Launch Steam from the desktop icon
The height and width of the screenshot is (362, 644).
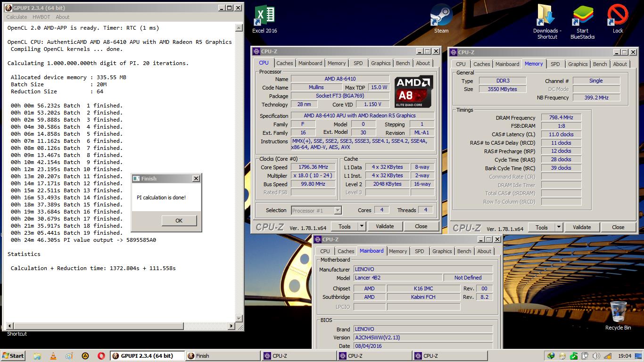pos(441,19)
